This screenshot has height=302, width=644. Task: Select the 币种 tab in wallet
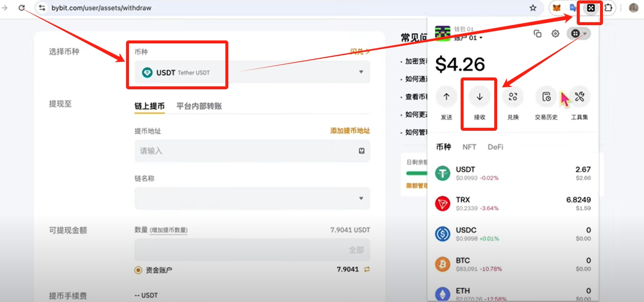pyautogui.click(x=444, y=147)
